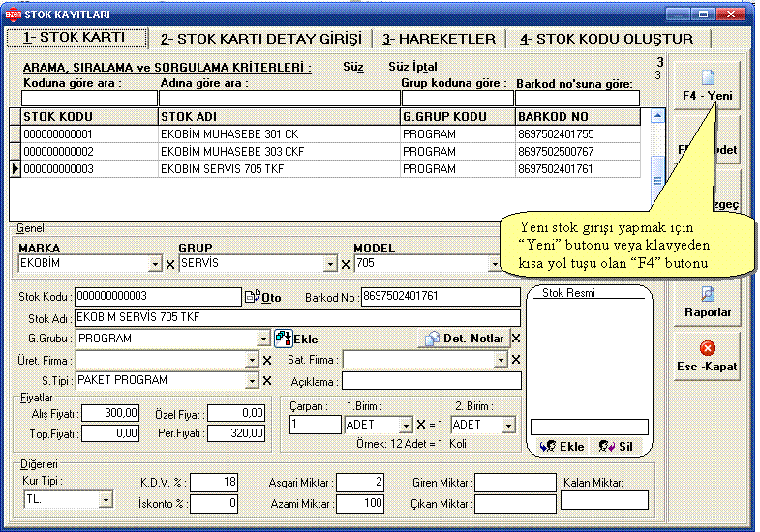Image resolution: width=760 pixels, height=532 pixels.
Task: Click Esc -Kapat to close the form
Action: click(707, 356)
